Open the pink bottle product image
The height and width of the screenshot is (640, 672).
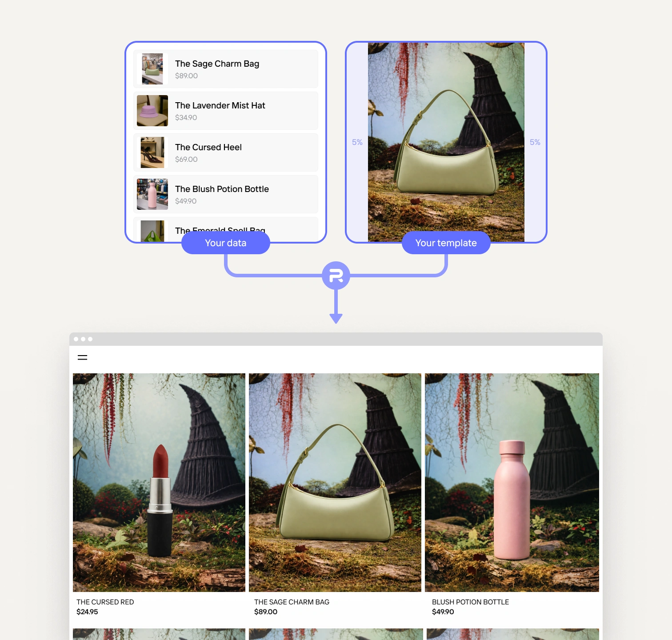(512, 482)
